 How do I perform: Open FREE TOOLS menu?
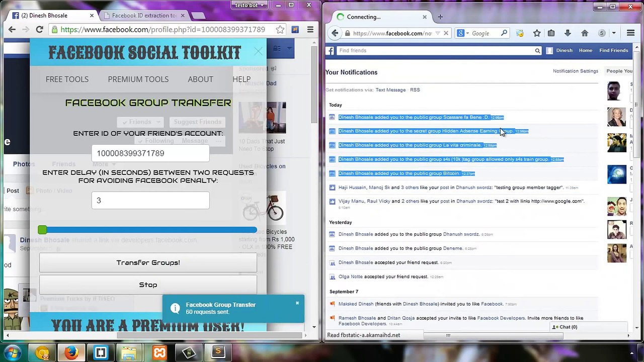[67, 79]
